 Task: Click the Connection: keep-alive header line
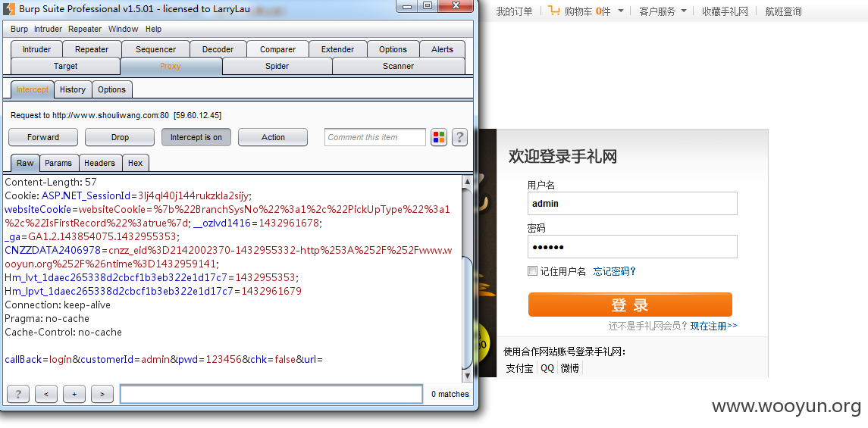click(x=58, y=305)
